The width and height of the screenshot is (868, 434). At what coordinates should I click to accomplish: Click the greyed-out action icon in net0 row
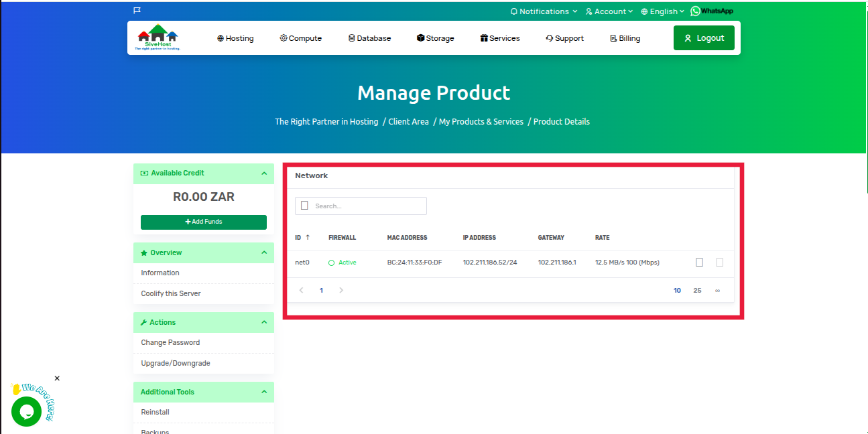click(719, 263)
